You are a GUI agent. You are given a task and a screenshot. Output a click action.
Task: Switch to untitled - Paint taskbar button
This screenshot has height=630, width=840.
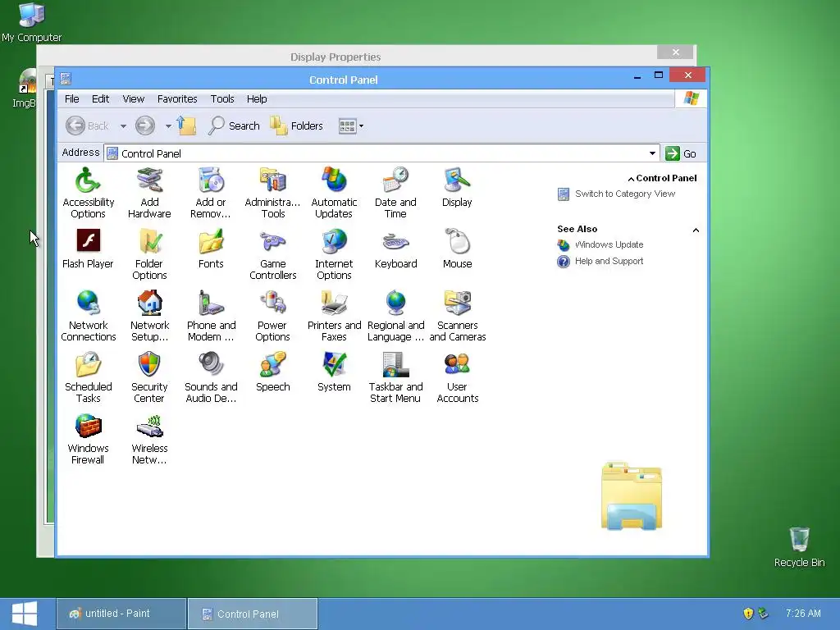[121, 614]
